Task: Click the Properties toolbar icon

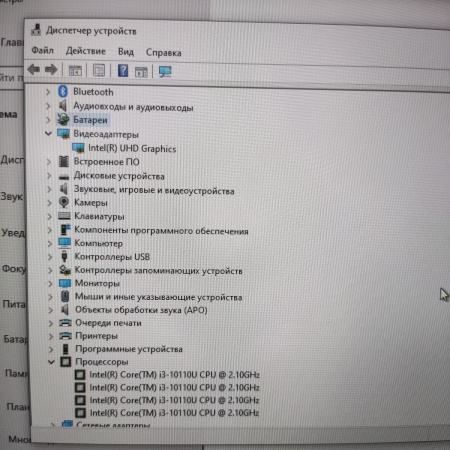Action: tap(99, 71)
